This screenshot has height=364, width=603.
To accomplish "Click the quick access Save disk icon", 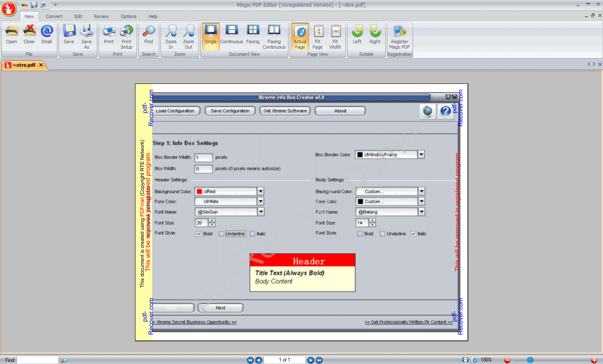I will click(x=34, y=5).
